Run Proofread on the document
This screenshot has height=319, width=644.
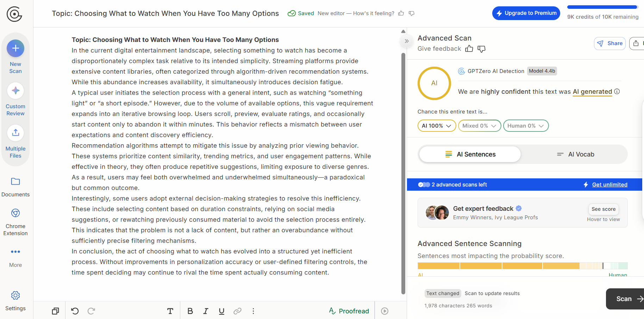coord(349,311)
